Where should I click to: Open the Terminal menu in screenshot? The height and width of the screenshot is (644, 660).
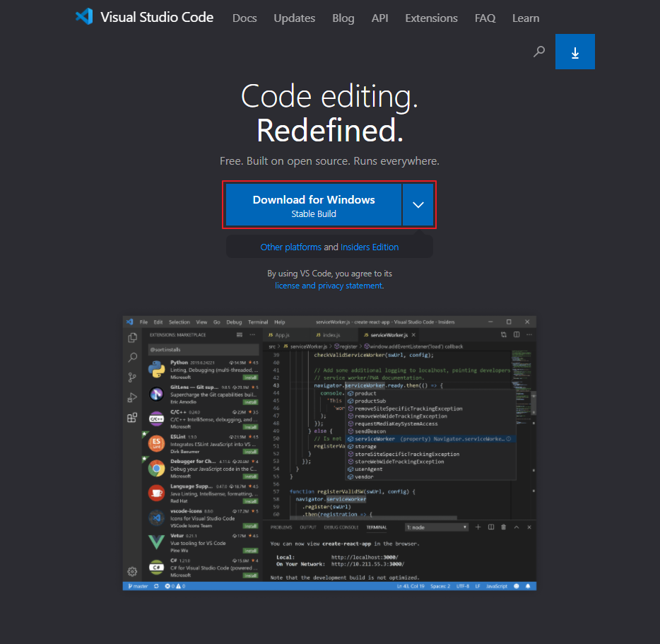click(x=258, y=322)
